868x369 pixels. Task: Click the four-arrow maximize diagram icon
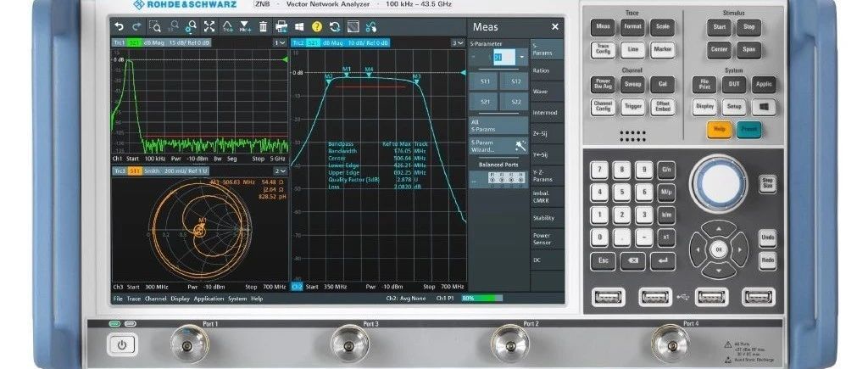pos(209,26)
